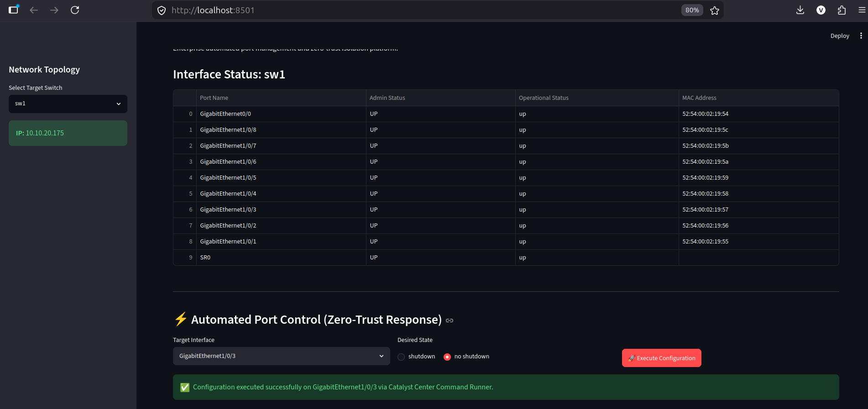868x409 pixels.
Task: Click the anchor link icon beside heading
Action: [450, 321]
